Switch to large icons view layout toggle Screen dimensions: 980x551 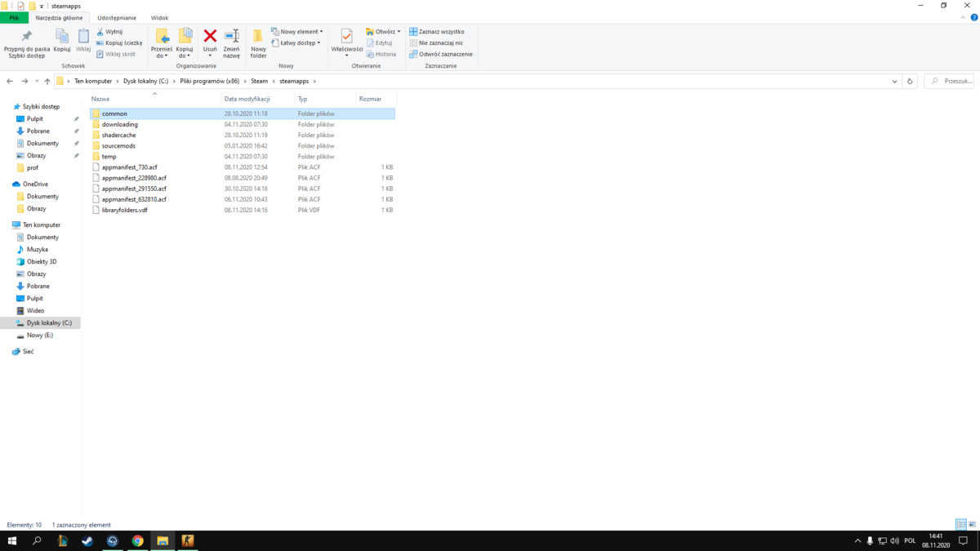(972, 525)
